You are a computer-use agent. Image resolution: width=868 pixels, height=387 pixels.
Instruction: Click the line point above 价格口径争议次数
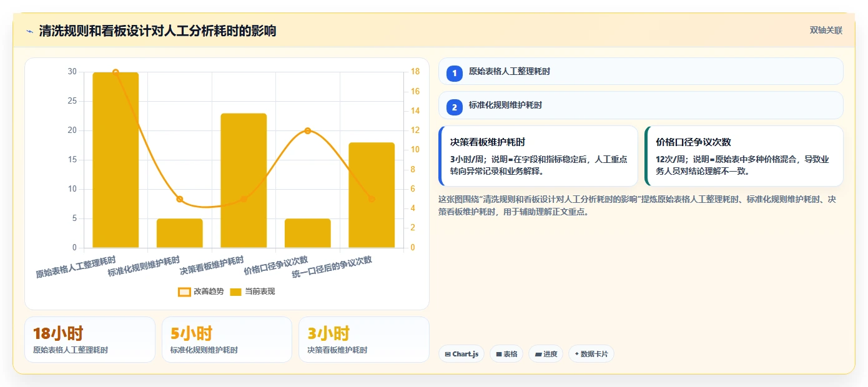[308, 130]
